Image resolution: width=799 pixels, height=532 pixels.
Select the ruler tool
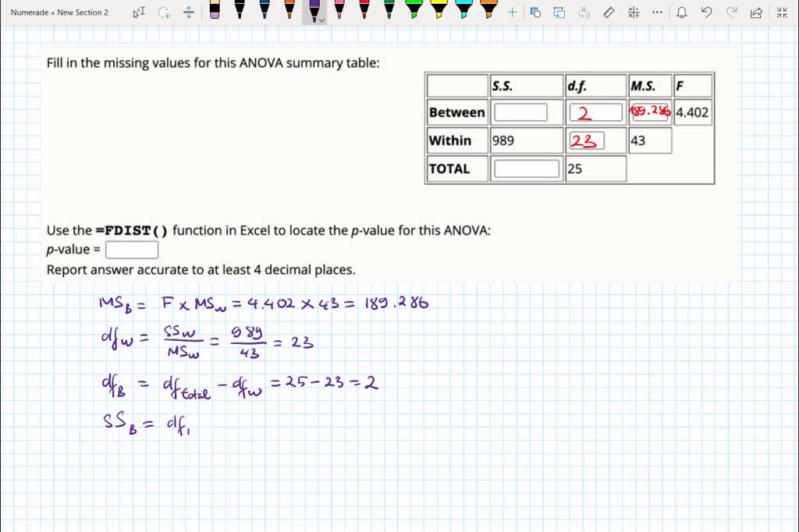[609, 12]
